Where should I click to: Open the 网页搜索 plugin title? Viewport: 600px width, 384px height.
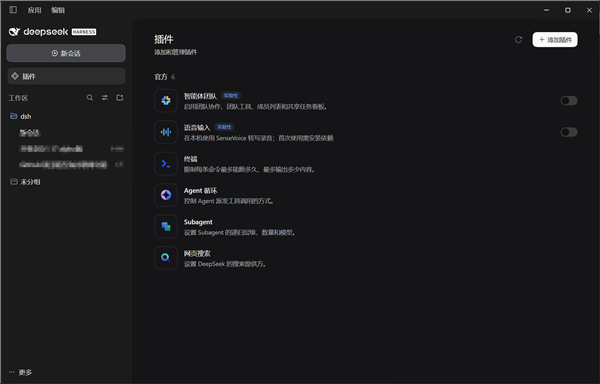click(197, 254)
